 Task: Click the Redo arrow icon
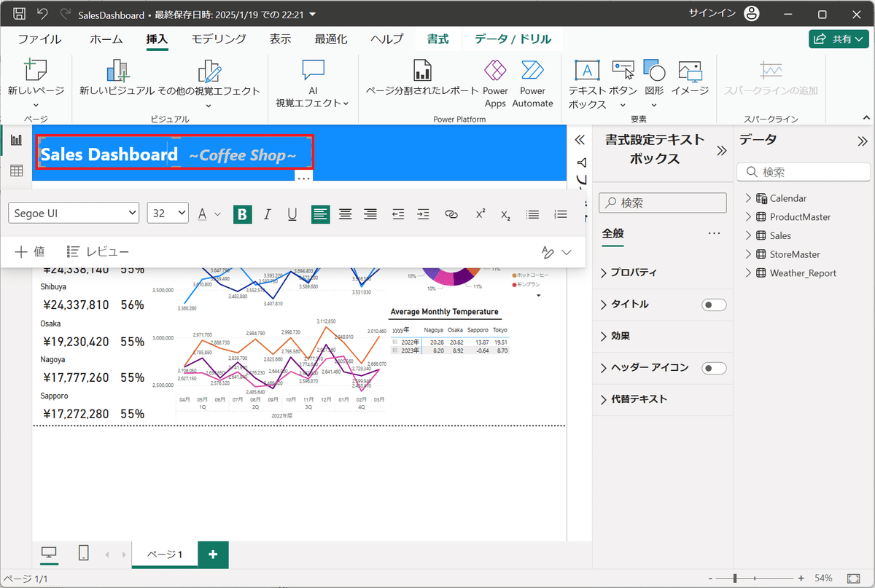pyautogui.click(x=66, y=14)
